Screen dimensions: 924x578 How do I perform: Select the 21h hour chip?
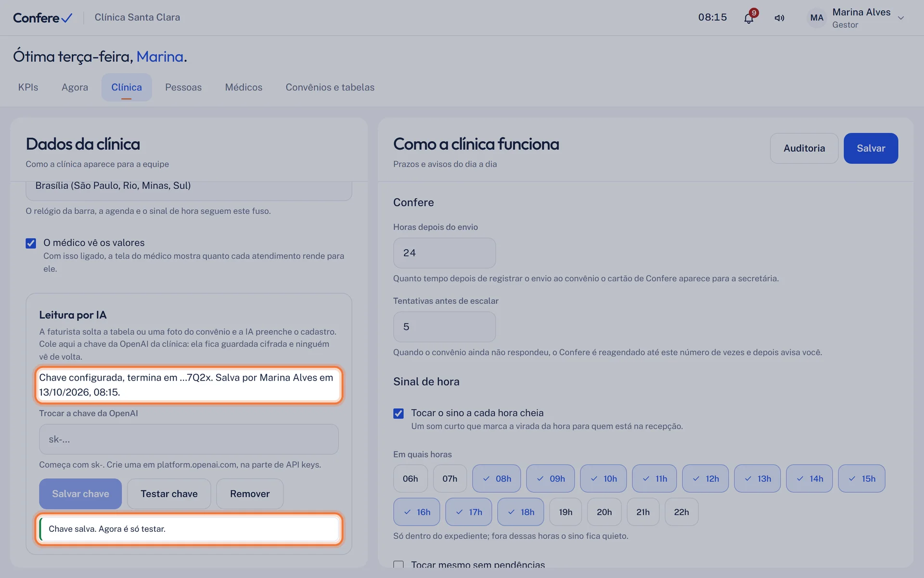tap(643, 512)
